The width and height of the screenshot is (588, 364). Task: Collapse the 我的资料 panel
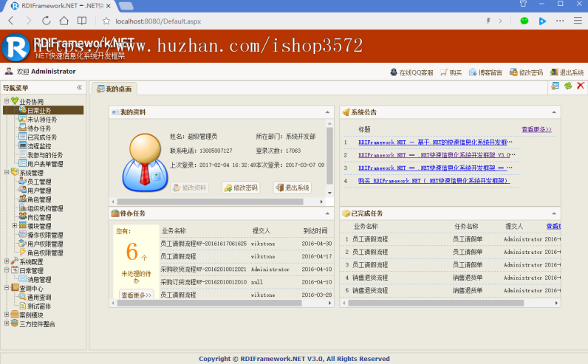(x=327, y=112)
